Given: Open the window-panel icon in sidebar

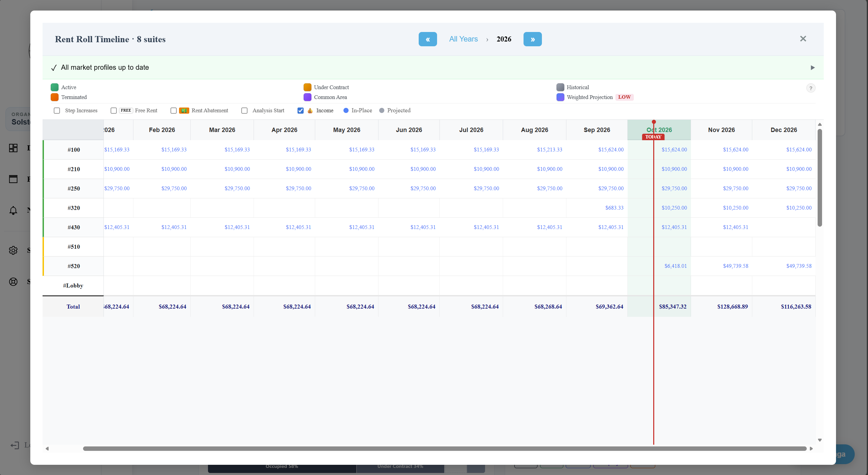Looking at the screenshot, I should [13, 179].
